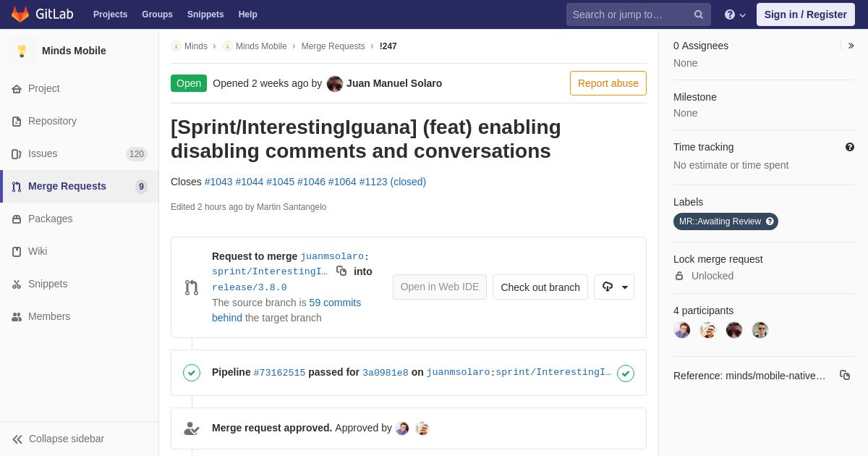
Task: Open issue #1044 link
Action: (x=250, y=182)
